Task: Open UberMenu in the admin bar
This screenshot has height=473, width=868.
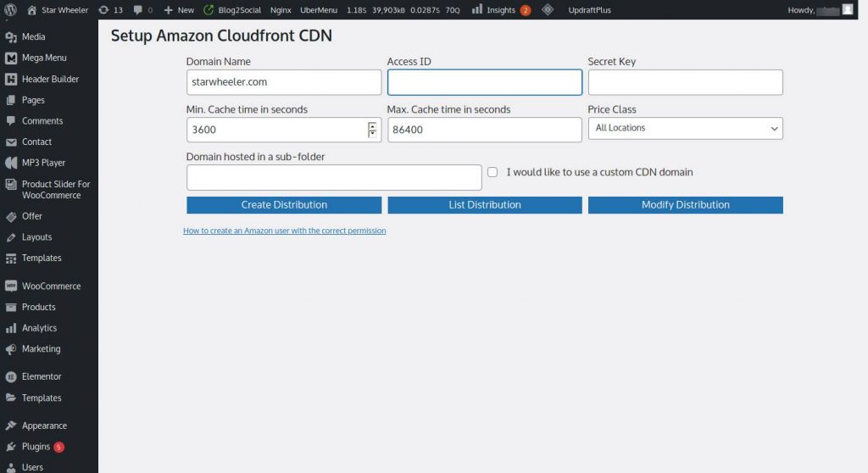Action: click(319, 10)
